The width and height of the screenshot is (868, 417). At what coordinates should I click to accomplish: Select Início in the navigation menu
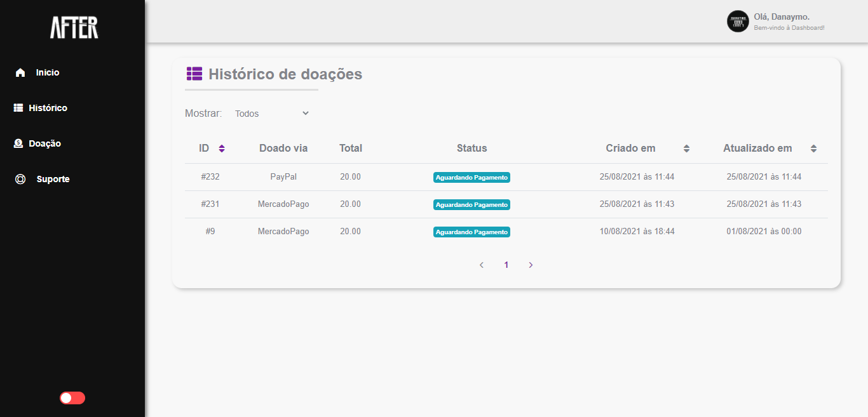click(46, 72)
